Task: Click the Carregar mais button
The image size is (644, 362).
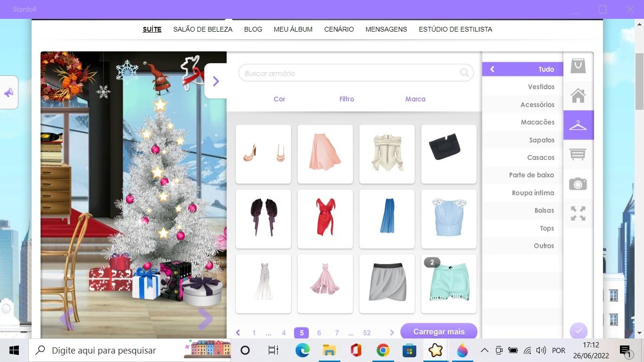Action: pyautogui.click(x=439, y=332)
